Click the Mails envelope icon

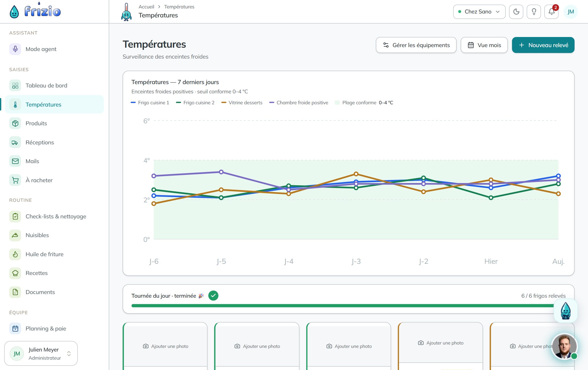[x=15, y=161]
